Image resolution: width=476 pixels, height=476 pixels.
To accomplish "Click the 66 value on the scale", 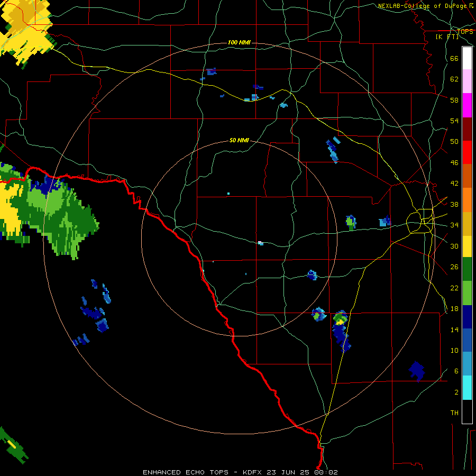I will (x=454, y=59).
